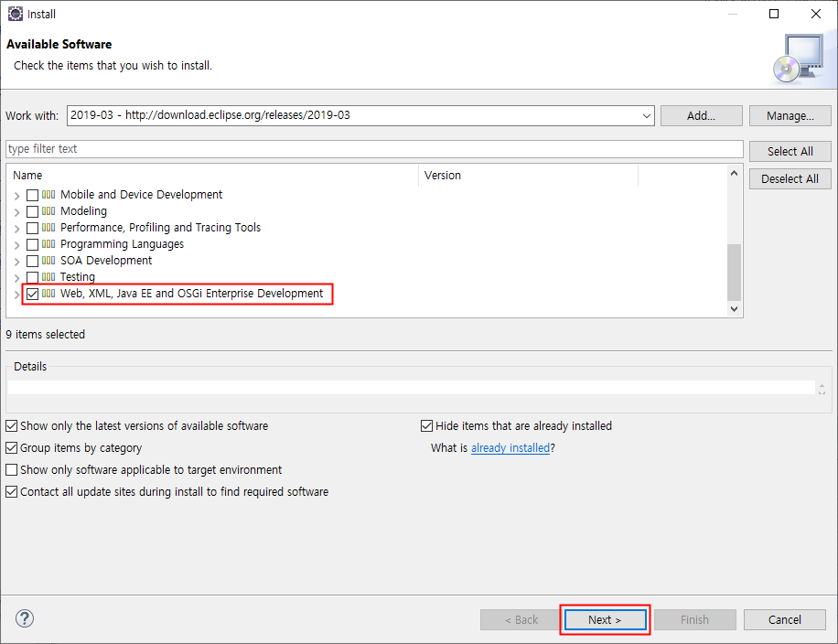Enable Show only software applicable to target environment

pyautogui.click(x=11, y=470)
